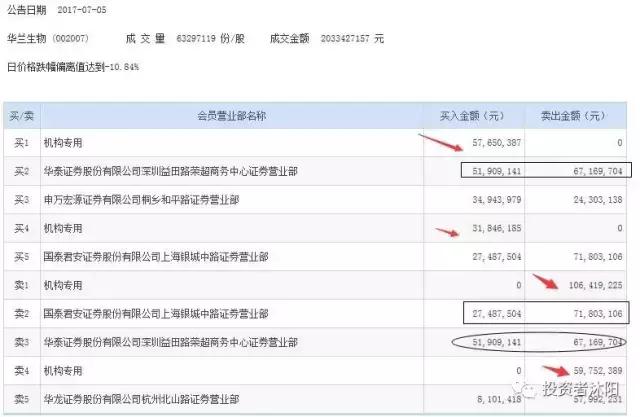Image resolution: width=640 pixels, height=417 pixels.
Task: Select sell amount 24,303,138
Action: (x=598, y=200)
